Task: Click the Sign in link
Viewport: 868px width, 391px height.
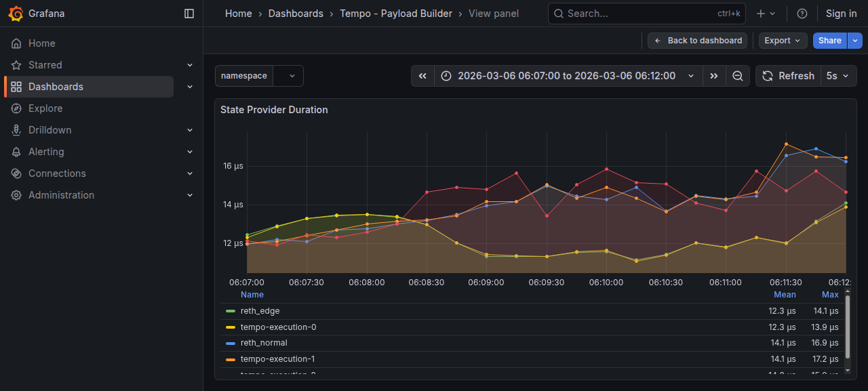Action: click(841, 14)
